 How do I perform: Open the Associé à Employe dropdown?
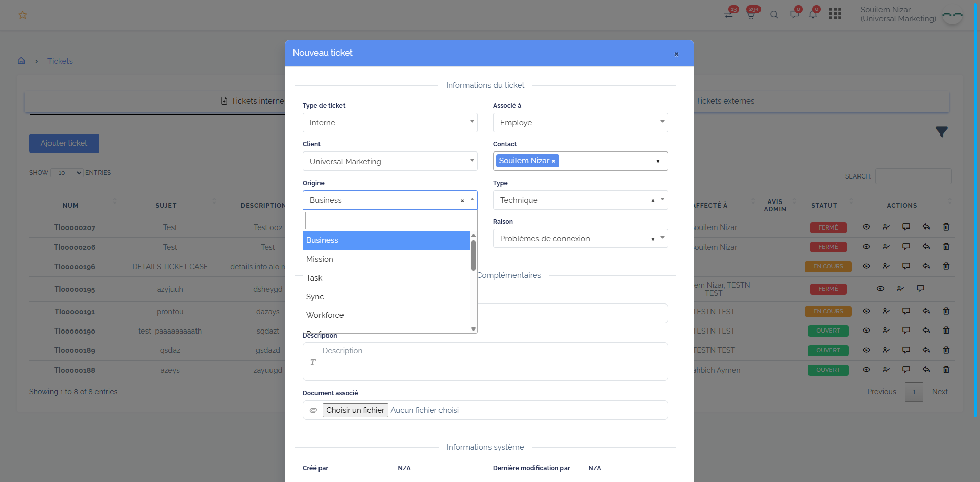click(580, 122)
